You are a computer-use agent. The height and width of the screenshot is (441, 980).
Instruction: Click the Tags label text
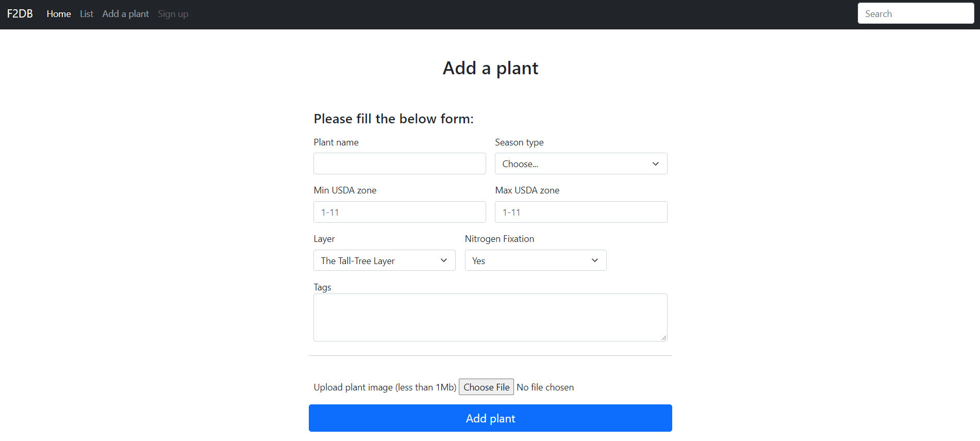[322, 287]
